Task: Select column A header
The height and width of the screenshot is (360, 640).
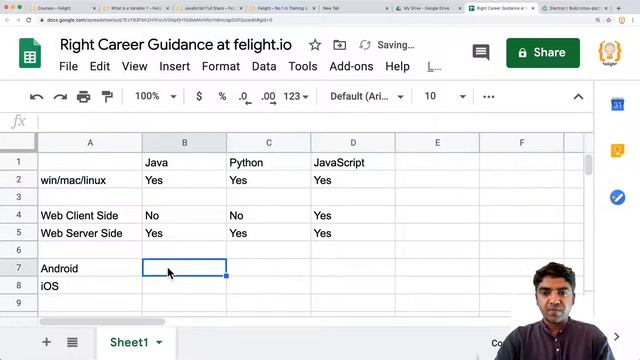Action: [90, 143]
